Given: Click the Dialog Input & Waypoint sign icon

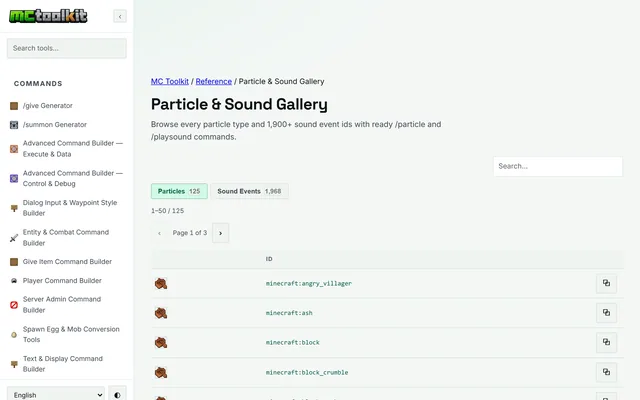Looking at the screenshot, I should pyautogui.click(x=14, y=208).
